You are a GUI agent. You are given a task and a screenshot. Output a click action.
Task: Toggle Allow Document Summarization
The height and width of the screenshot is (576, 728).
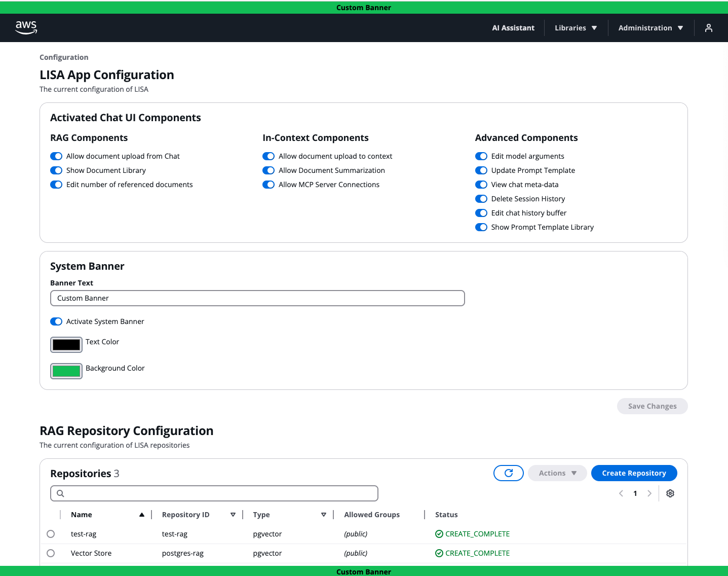click(x=269, y=170)
